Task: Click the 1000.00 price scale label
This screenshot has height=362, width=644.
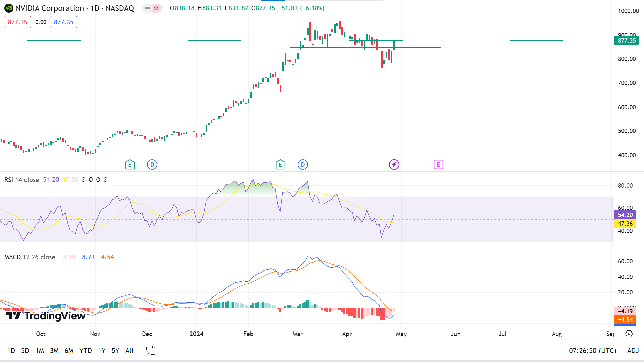Action: (628, 11)
